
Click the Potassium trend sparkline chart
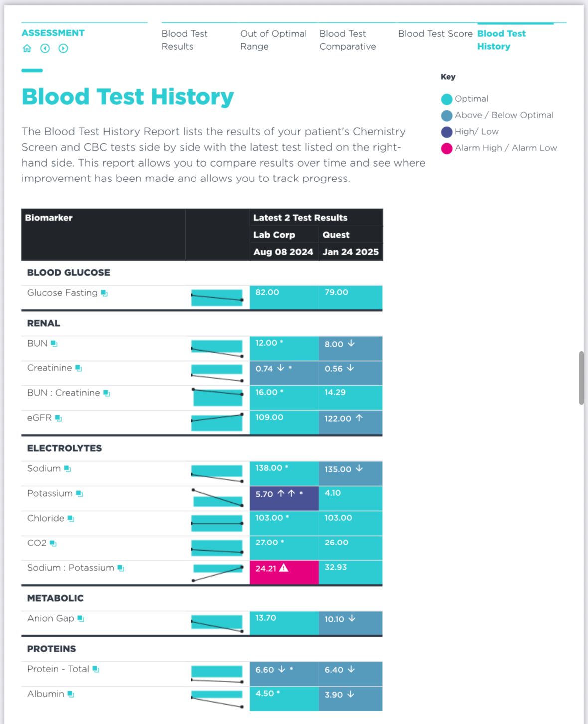(217, 498)
